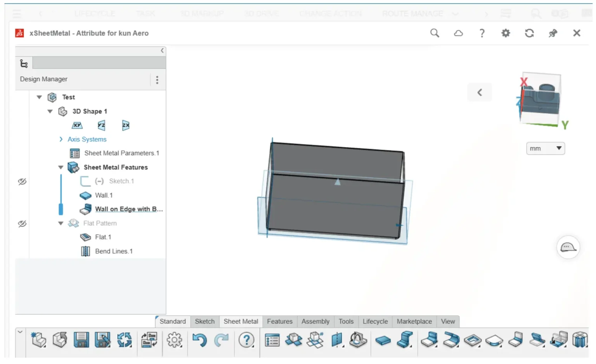This screenshot has height=364, width=596.
Task: Switch to the Sketch tab
Action: tap(204, 321)
